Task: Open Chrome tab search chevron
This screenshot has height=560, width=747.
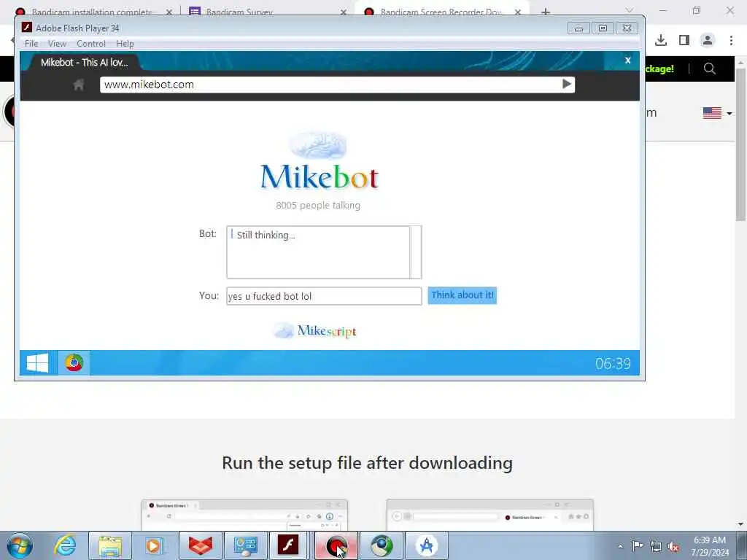Action: click(629, 10)
